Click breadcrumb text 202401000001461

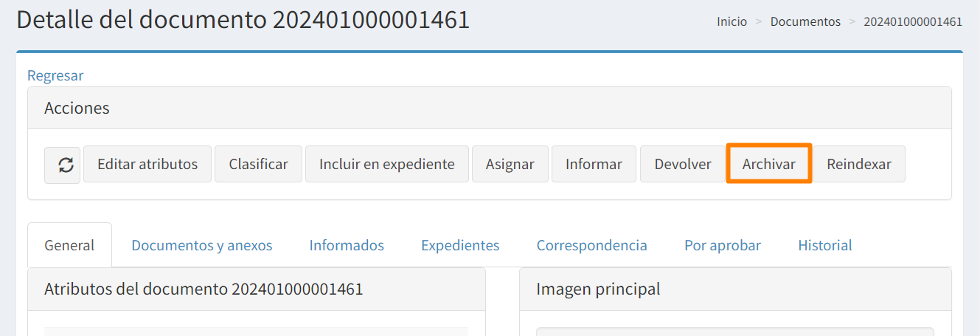click(x=913, y=21)
